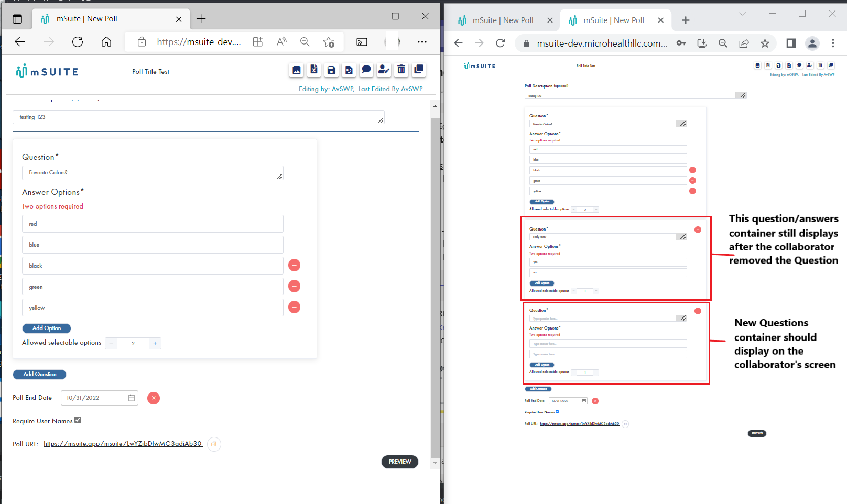This screenshot has height=504, width=847.
Task: Open the Edge browser settings menu
Action: (x=422, y=42)
